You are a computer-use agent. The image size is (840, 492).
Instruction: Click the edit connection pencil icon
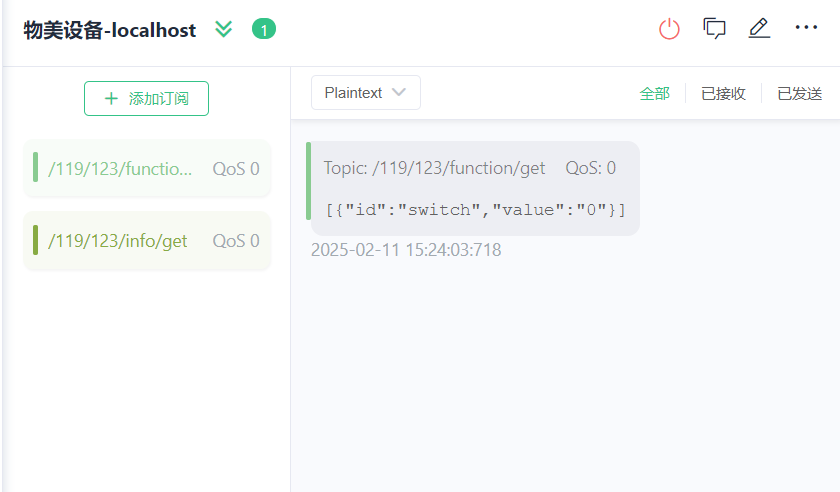tap(759, 29)
